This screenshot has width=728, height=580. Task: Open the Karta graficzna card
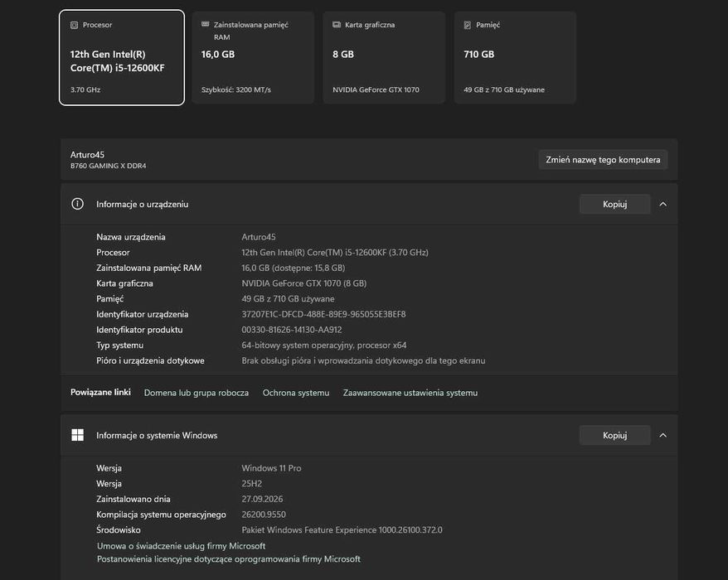[384, 57]
